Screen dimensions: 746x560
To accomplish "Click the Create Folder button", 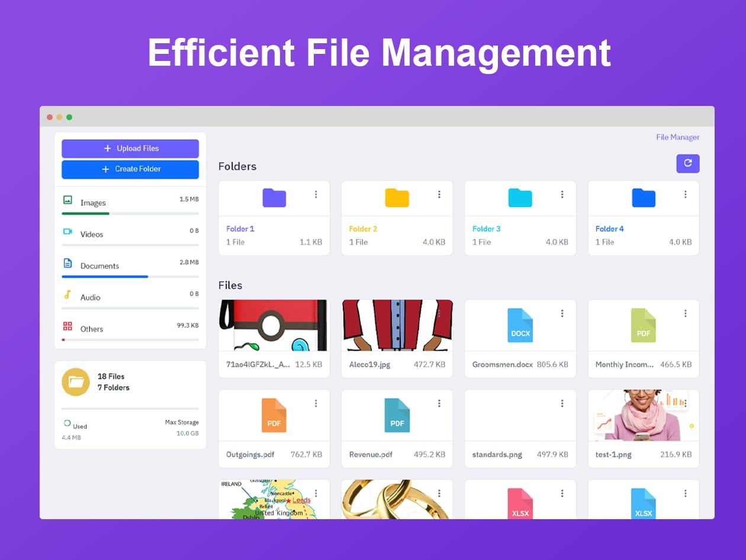I will 130,169.
